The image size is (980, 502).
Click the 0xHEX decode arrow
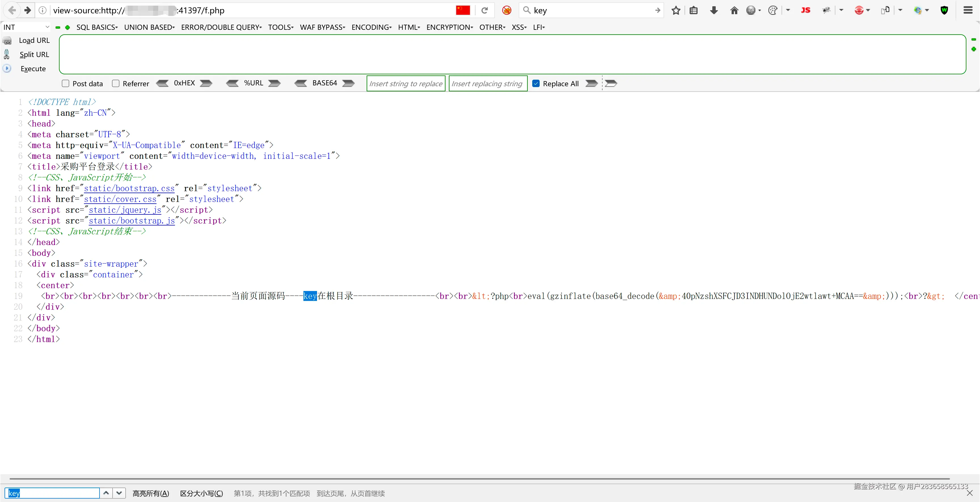(x=162, y=83)
